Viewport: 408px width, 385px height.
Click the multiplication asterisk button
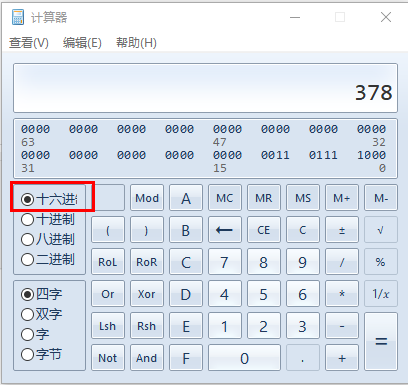pyautogui.click(x=342, y=294)
